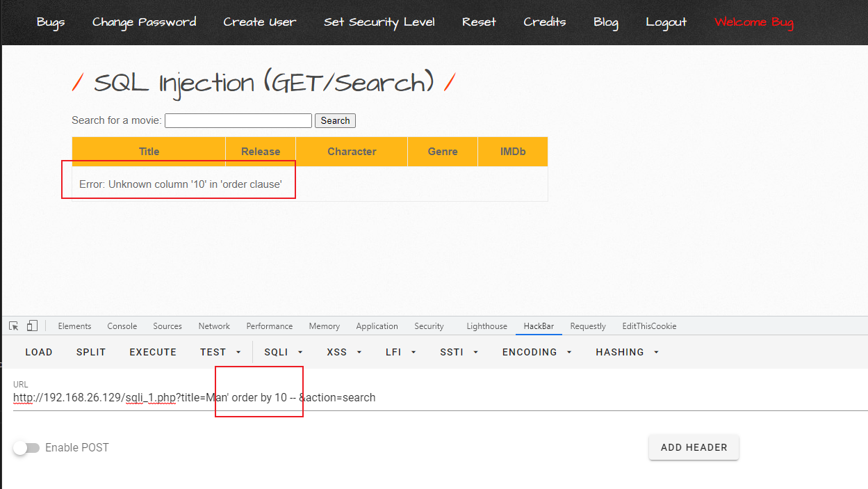Switch to the Console tab
Screen dimensions: 868x489
(x=122, y=326)
